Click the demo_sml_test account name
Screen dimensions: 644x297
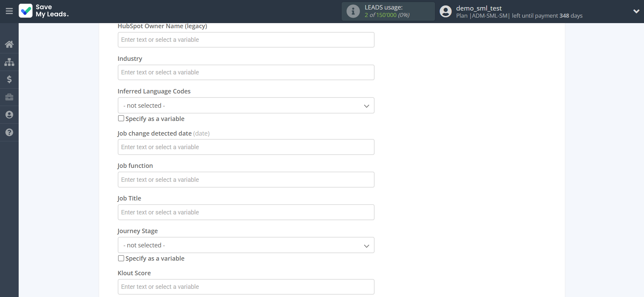pyautogui.click(x=478, y=8)
